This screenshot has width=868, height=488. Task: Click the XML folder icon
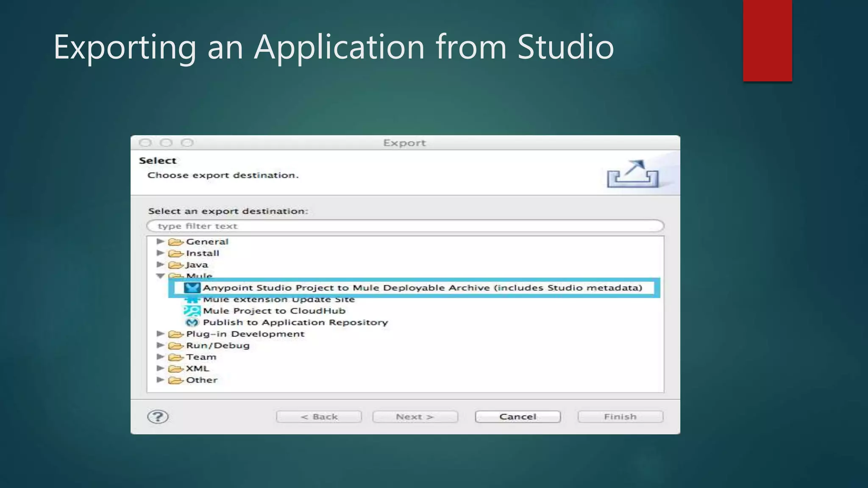[175, 369]
